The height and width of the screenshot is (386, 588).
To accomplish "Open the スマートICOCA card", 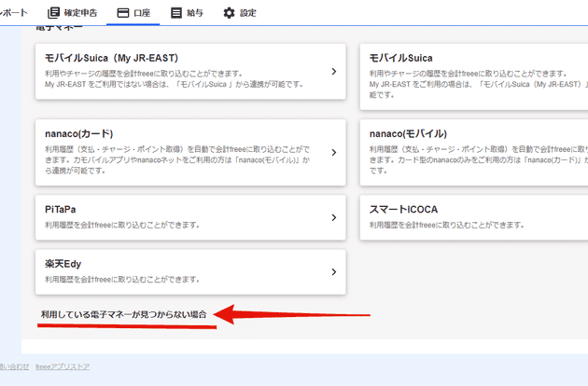I will pos(474,218).
